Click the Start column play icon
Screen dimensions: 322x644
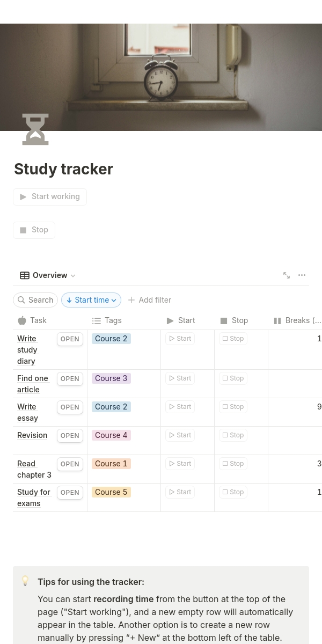point(170,321)
